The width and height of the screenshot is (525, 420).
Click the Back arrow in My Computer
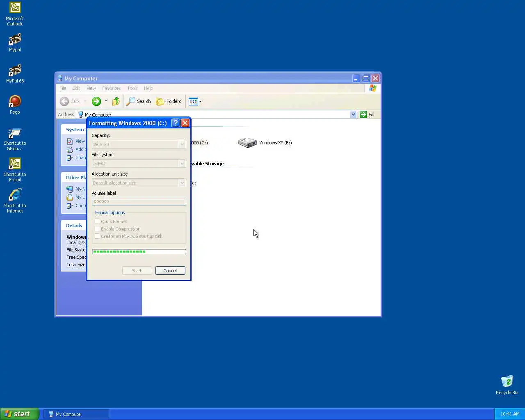coord(64,101)
